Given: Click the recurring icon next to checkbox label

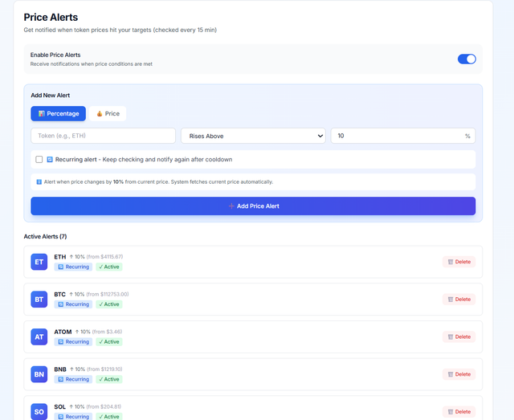Looking at the screenshot, I should (50, 159).
